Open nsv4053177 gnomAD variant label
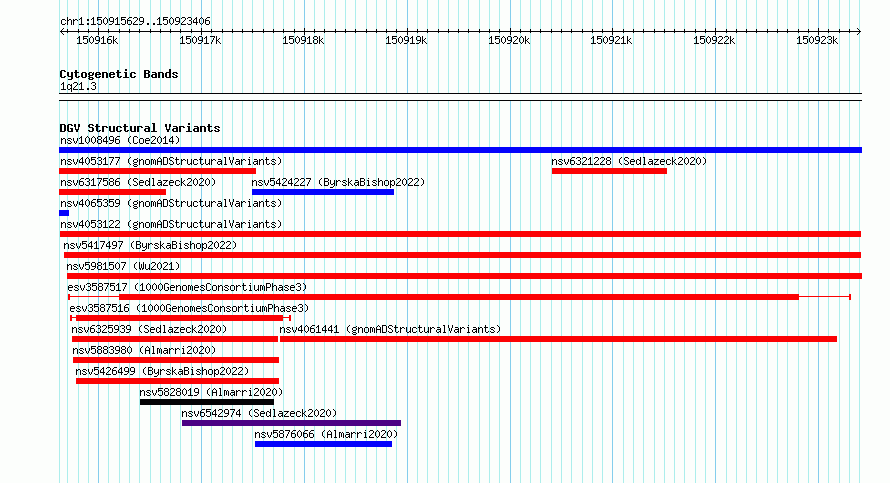Image resolution: width=890 pixels, height=483 pixels. (x=171, y=161)
